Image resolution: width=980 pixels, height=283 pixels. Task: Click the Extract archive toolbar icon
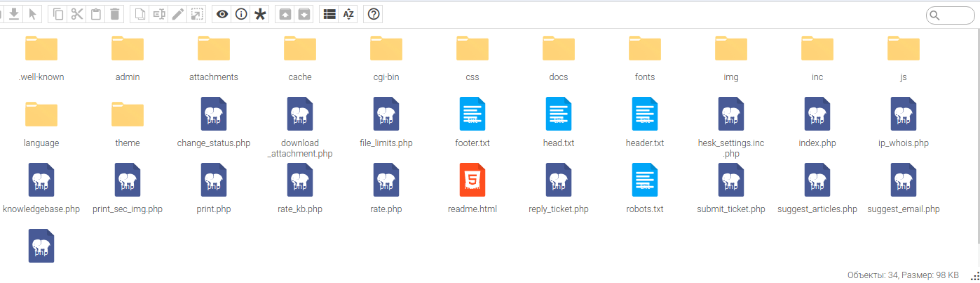pos(285,14)
